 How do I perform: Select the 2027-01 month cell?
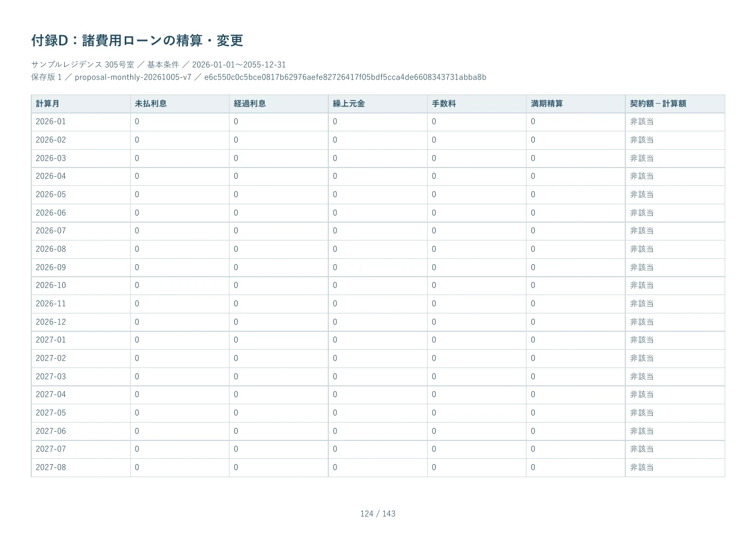(80, 340)
